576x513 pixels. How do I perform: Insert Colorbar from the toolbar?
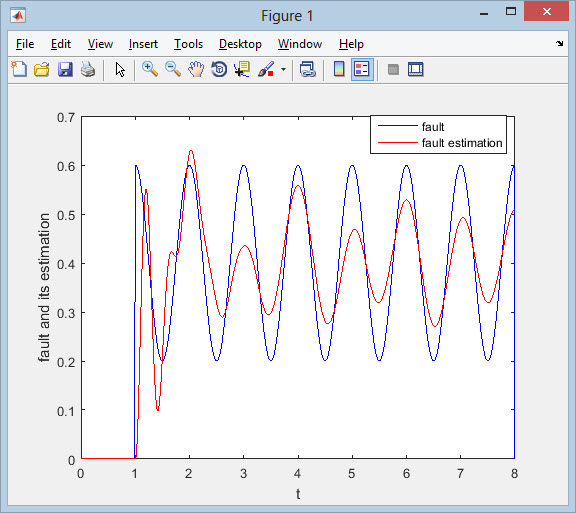339,69
